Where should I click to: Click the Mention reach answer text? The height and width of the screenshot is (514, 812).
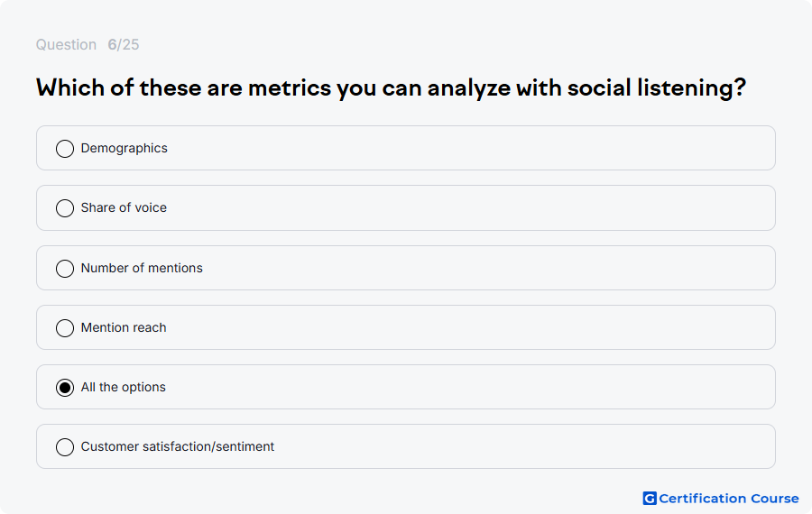[124, 327]
